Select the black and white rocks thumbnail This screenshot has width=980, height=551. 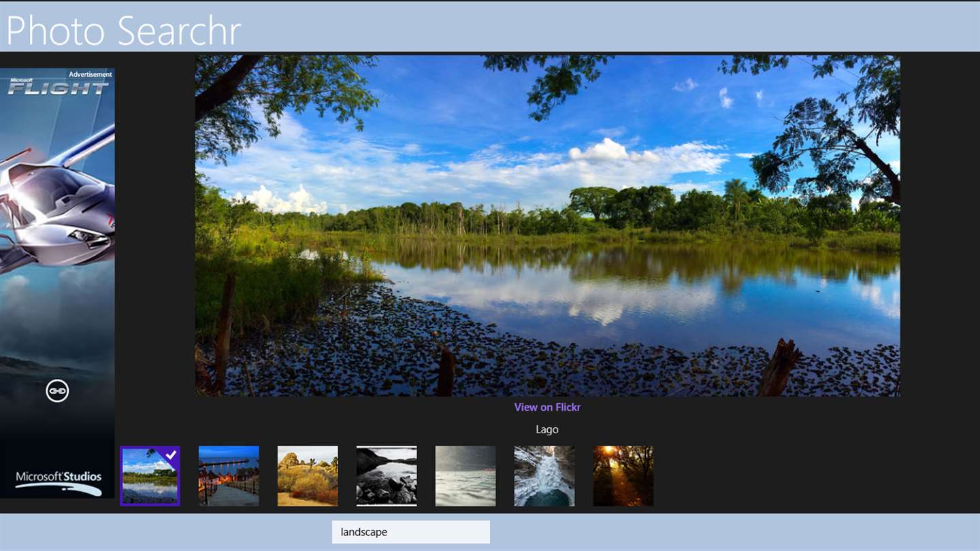387,476
